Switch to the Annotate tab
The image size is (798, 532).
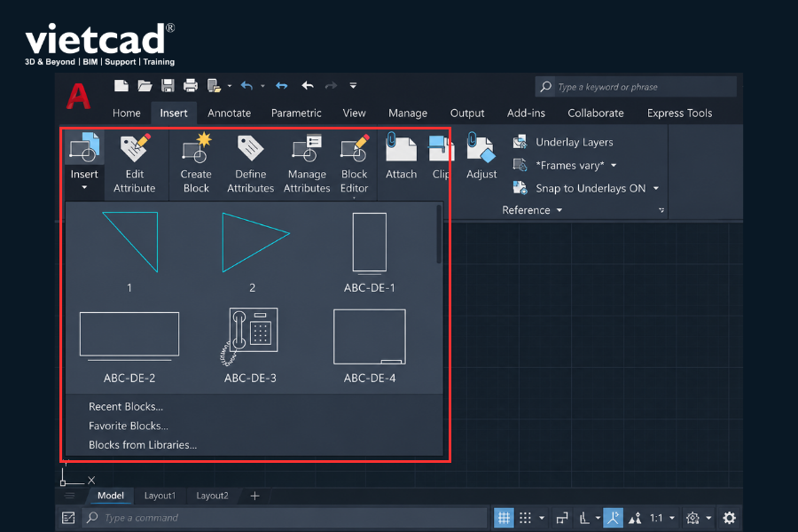click(229, 113)
